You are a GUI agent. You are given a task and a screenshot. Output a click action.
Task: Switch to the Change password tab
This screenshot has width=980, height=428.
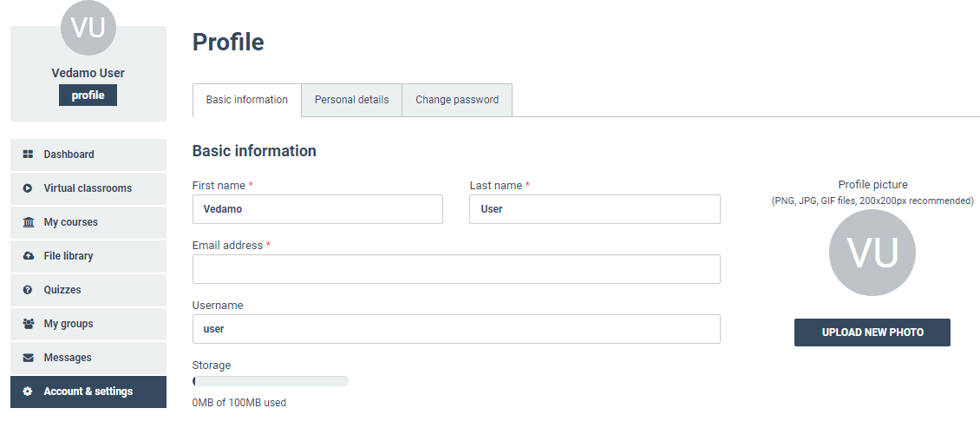click(x=457, y=100)
